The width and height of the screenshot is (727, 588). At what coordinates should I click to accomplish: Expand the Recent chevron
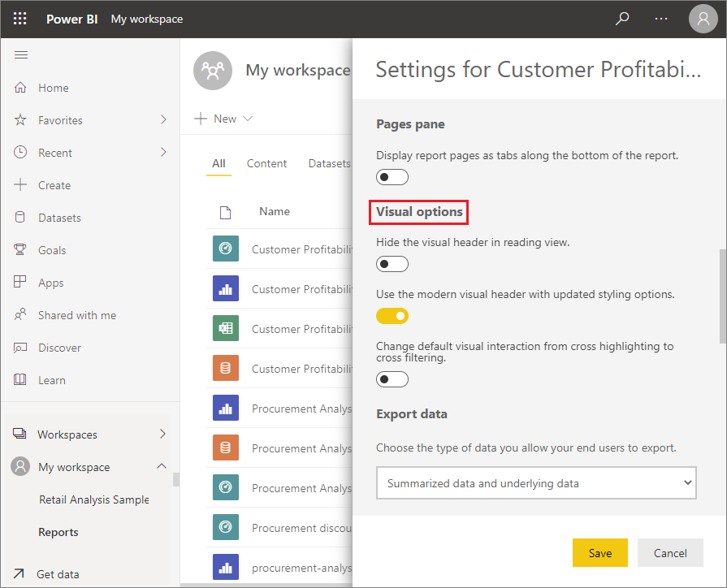tap(163, 152)
